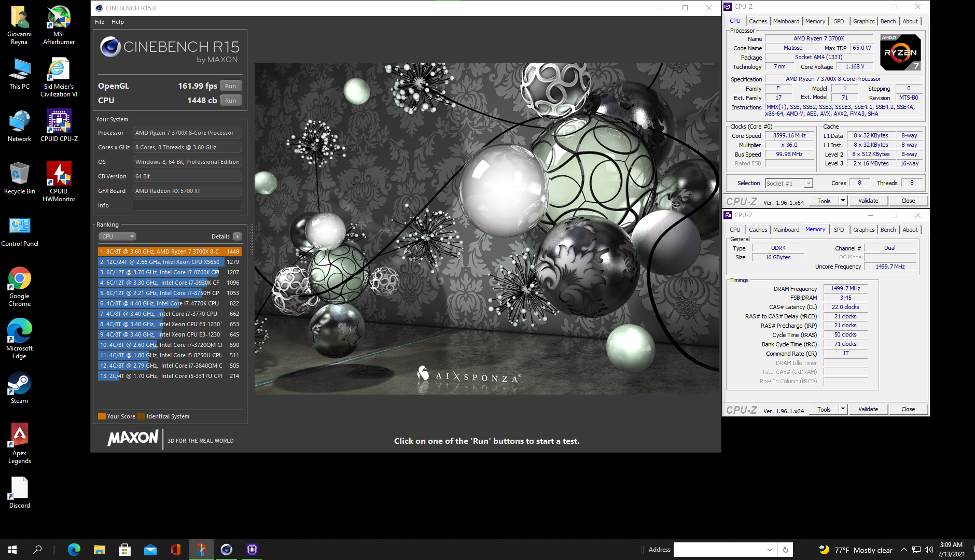975x560 pixels.
Task: Select ranking row Intel Xeon X5650
Action: [x=170, y=262]
